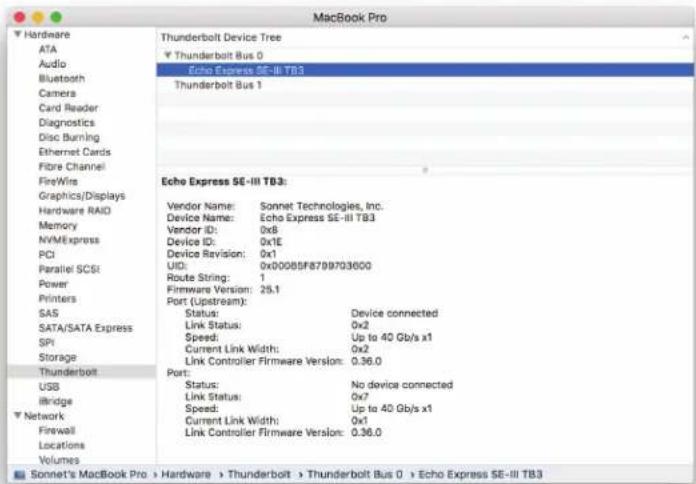Viewport: 696px width, 484px height.
Task: Open iBridge information
Action: click(x=55, y=401)
